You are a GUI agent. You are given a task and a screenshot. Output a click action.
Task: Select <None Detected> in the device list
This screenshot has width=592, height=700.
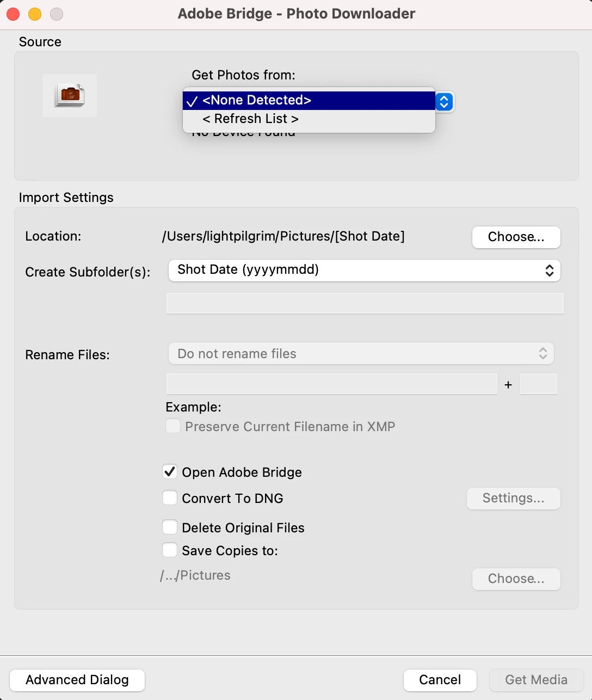(x=309, y=100)
